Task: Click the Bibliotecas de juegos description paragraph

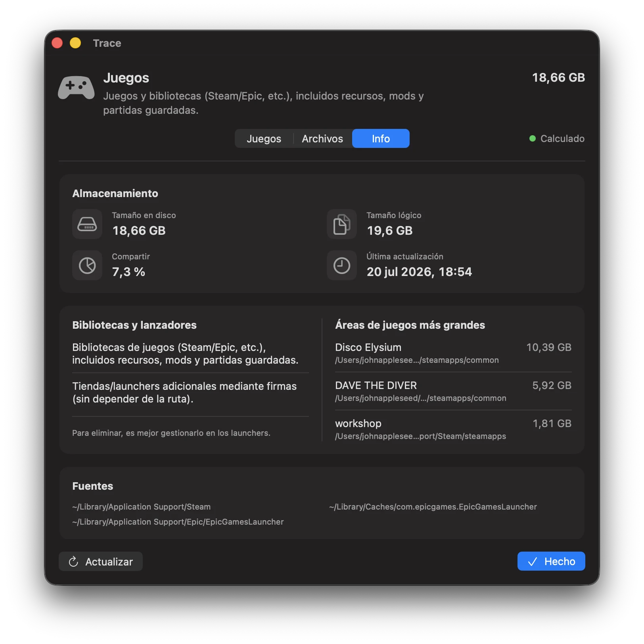Action: click(185, 354)
